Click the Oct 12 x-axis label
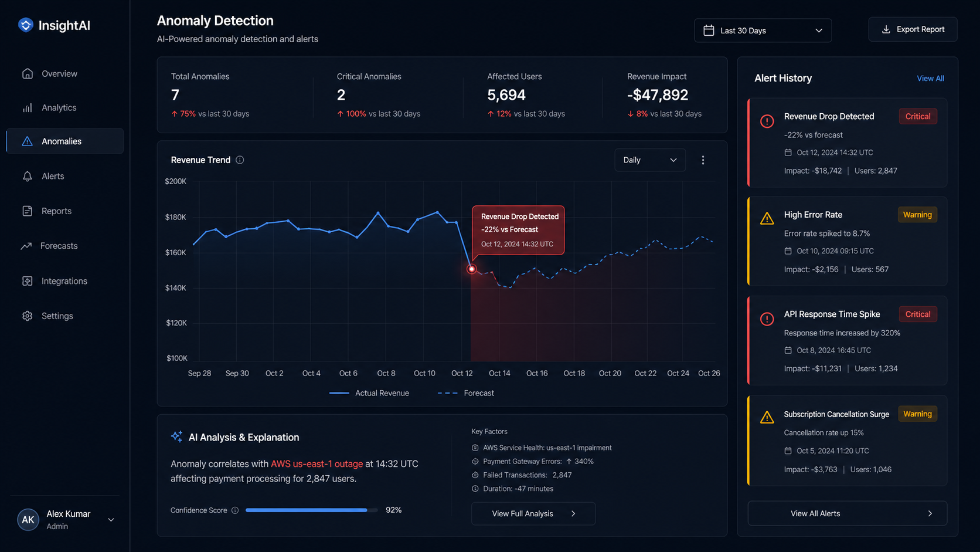The width and height of the screenshot is (980, 552). coord(462,374)
